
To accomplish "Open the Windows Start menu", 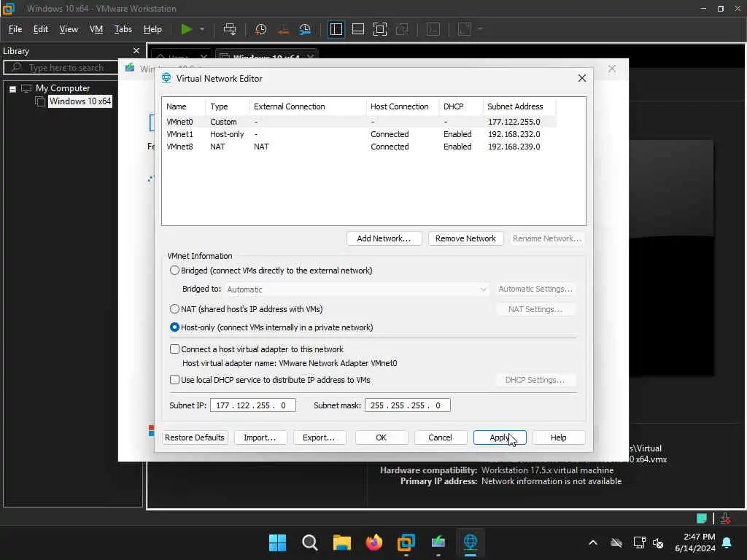I will coord(278,542).
